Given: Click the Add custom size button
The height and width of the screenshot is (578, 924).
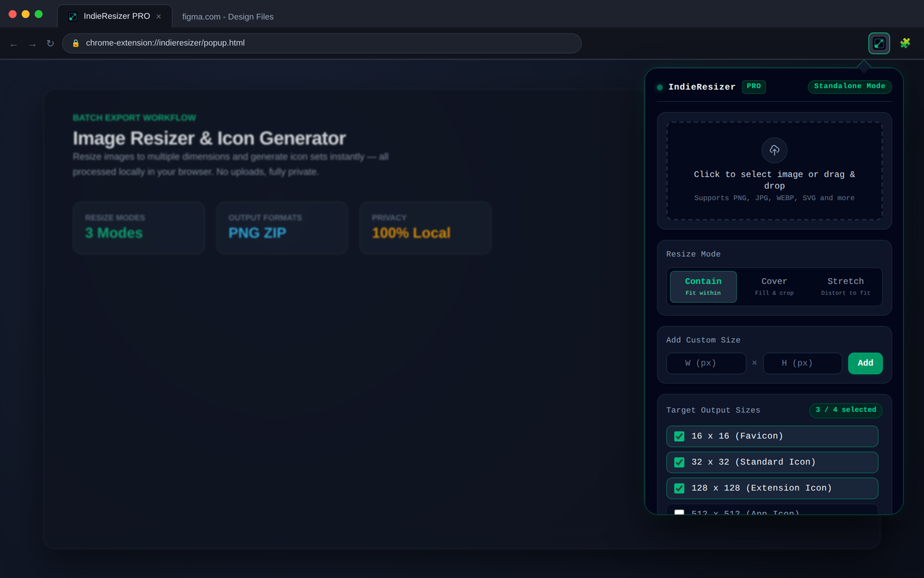Looking at the screenshot, I should tap(866, 363).
